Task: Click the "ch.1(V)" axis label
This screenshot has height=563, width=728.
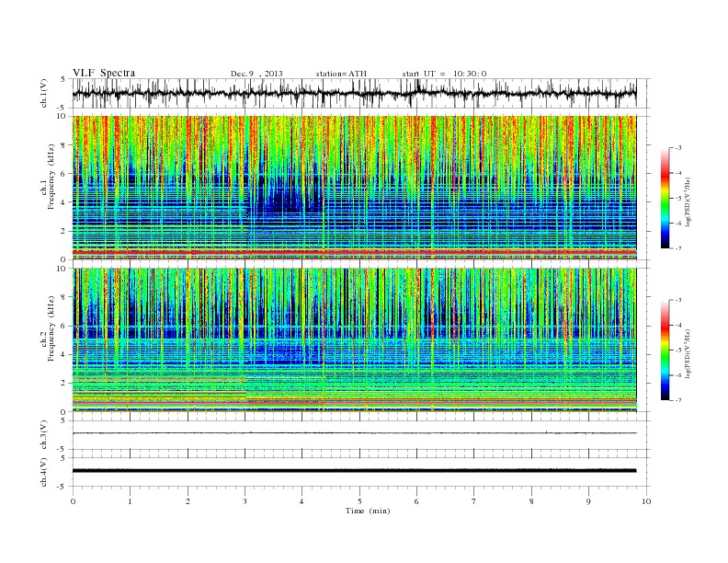Action: coord(44,93)
